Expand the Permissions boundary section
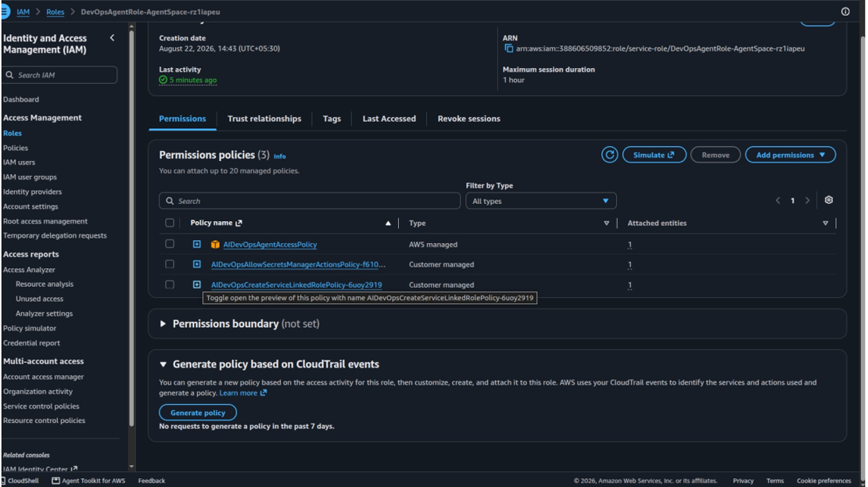Viewport: 868px width, 487px height. pos(163,324)
